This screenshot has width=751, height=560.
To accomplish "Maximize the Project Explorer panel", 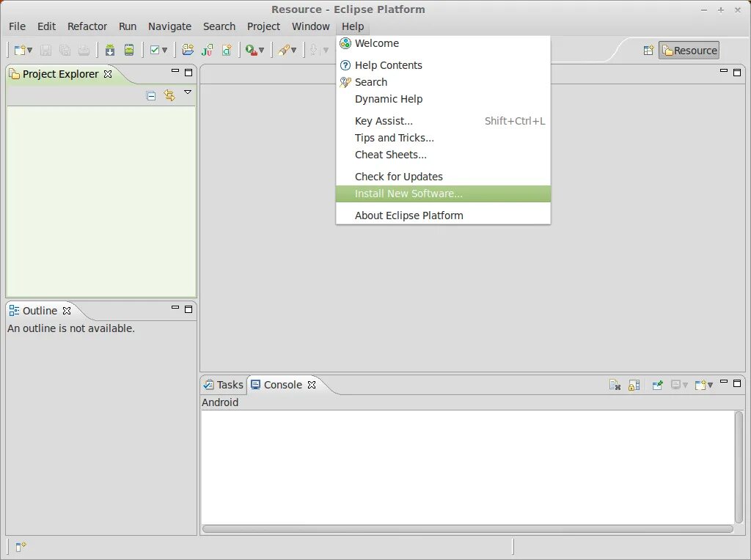I will point(188,73).
